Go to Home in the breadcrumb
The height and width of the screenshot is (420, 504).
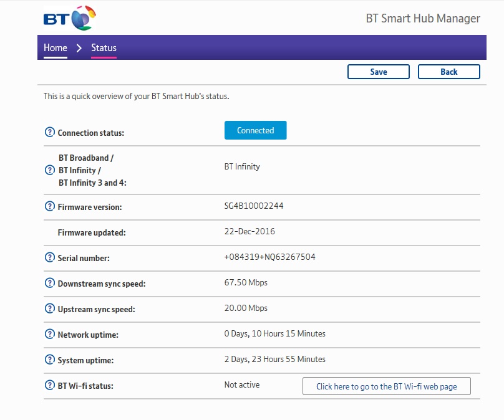pyautogui.click(x=56, y=48)
